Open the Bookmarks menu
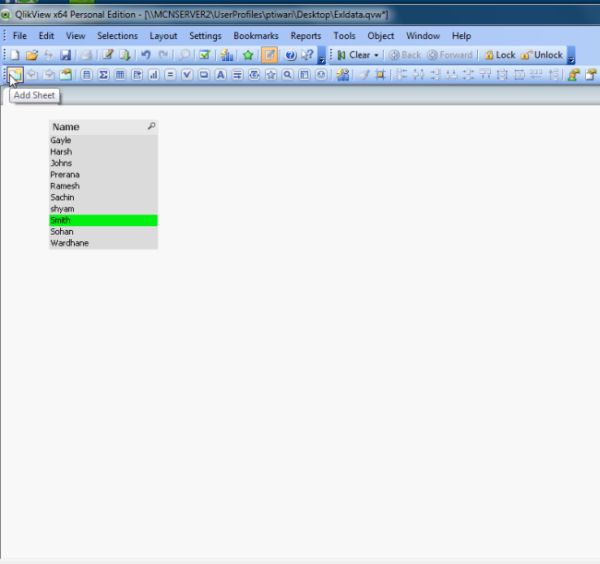The height and width of the screenshot is (564, 600). 256,36
